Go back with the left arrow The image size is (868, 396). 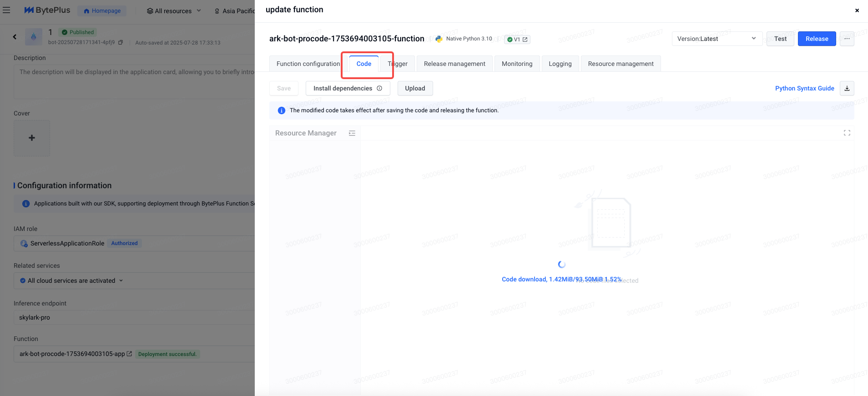pos(15,37)
